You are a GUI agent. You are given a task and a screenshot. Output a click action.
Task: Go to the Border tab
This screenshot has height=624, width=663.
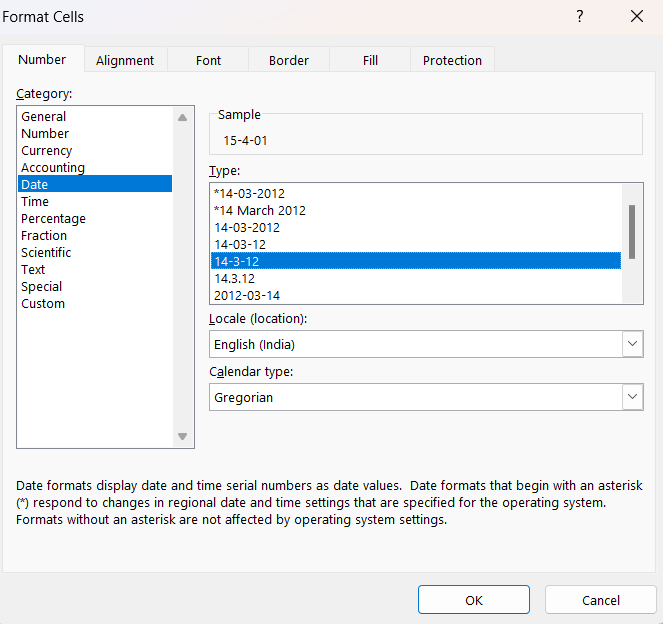coord(289,60)
